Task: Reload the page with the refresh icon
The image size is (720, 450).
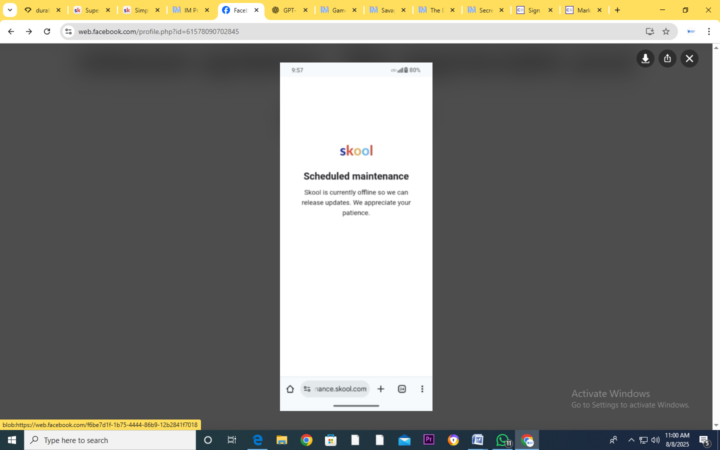Action: coord(47,31)
